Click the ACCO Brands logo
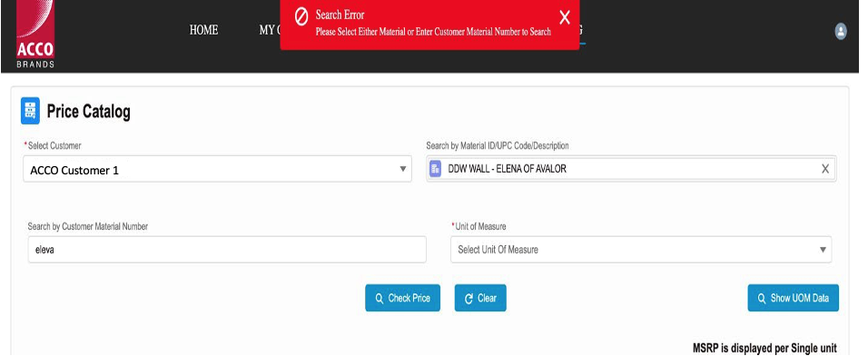 pyautogui.click(x=35, y=35)
